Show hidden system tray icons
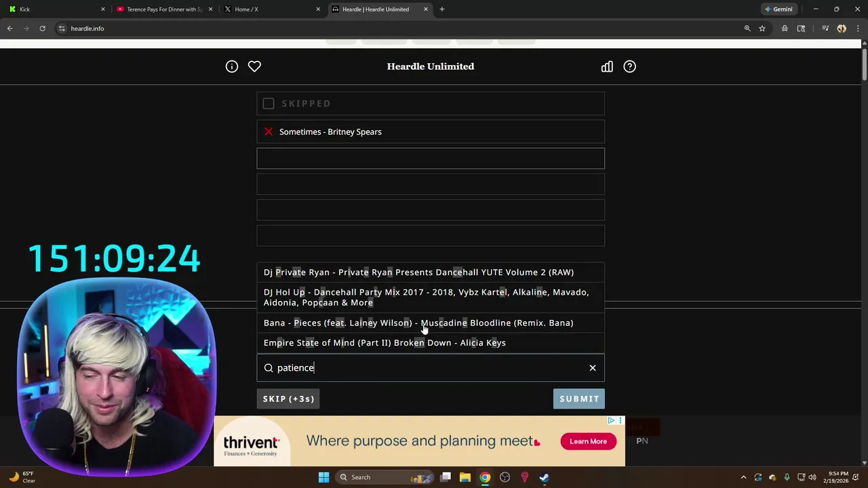868x488 pixels. pos(743,477)
